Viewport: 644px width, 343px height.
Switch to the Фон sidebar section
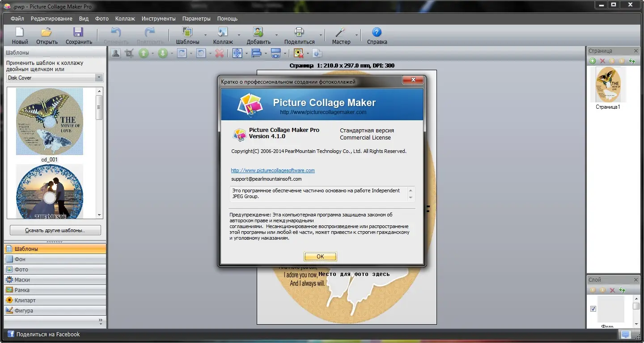(55, 259)
